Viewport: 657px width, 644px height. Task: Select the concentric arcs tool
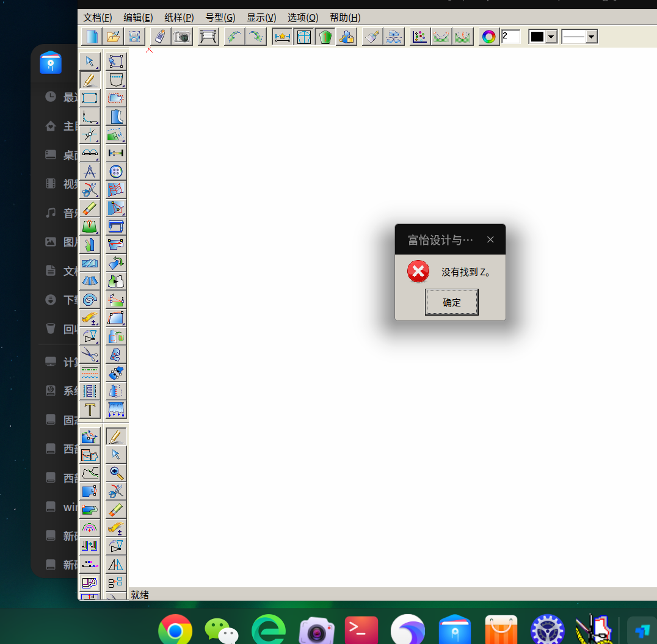[90, 528]
